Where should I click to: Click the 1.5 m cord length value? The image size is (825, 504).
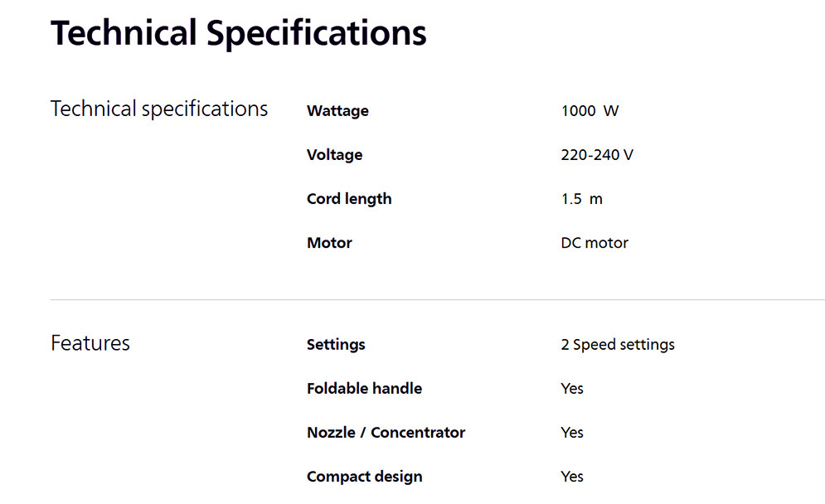pyautogui.click(x=581, y=199)
